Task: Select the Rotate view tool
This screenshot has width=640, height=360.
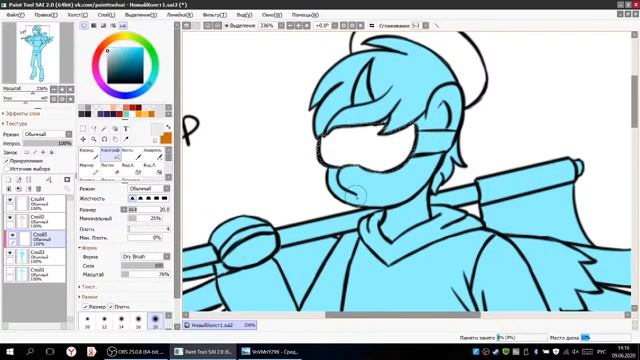Action: [x=104, y=139]
